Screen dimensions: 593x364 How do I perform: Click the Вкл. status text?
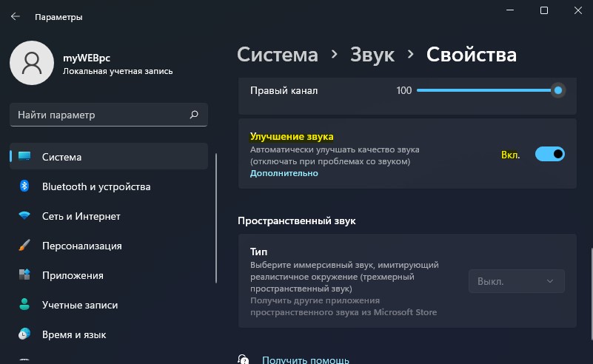click(x=511, y=155)
